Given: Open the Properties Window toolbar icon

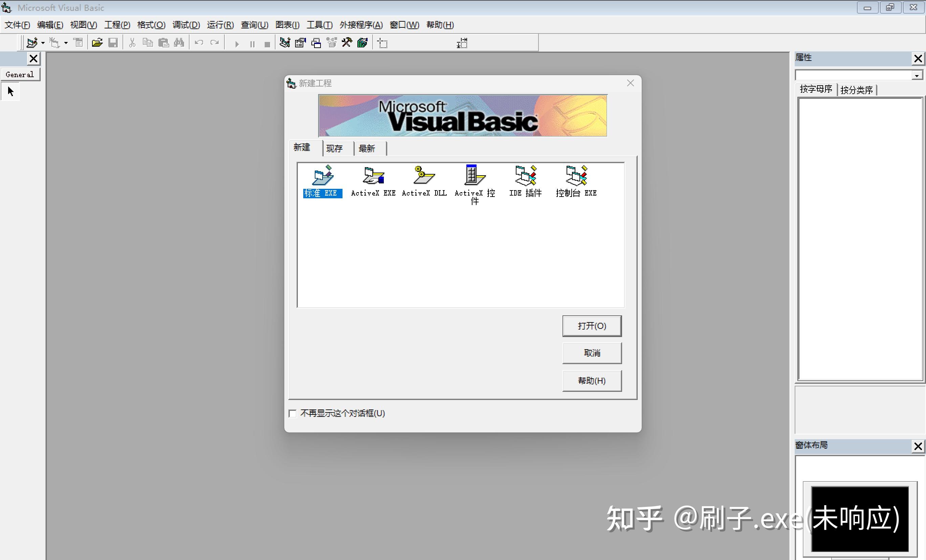Looking at the screenshot, I should pos(300,43).
